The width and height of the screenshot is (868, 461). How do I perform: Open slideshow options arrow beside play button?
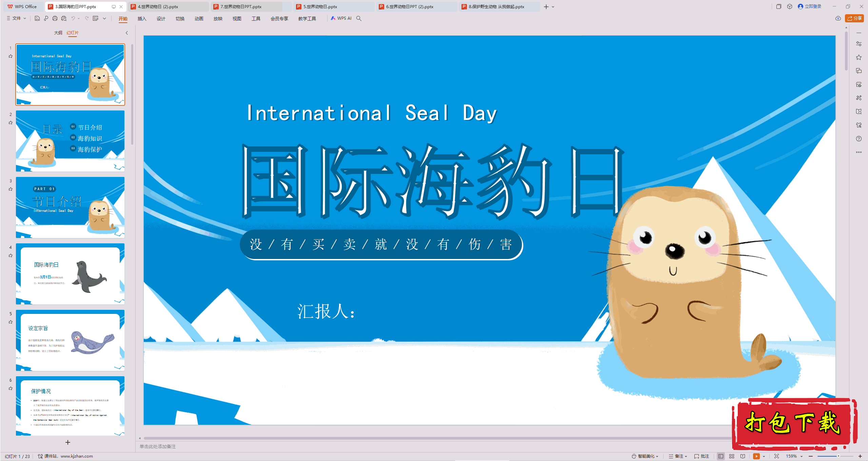[764, 456]
